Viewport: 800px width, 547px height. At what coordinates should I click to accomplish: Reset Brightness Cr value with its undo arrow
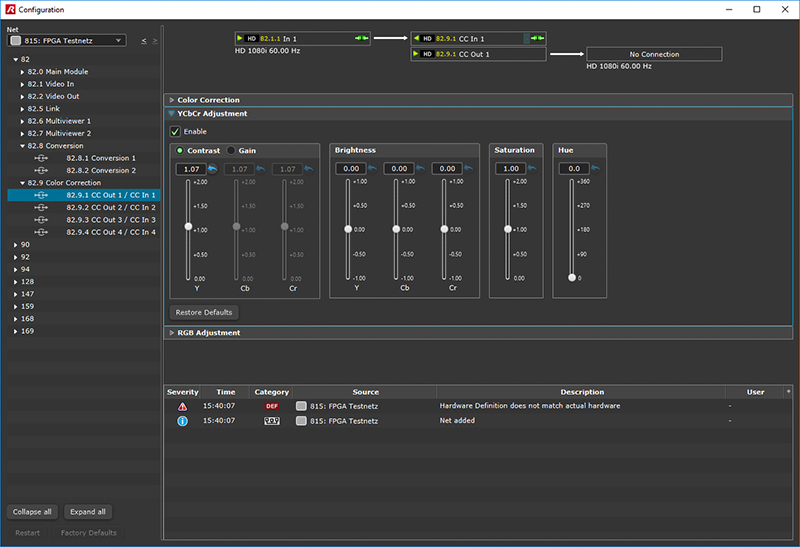[x=468, y=168]
